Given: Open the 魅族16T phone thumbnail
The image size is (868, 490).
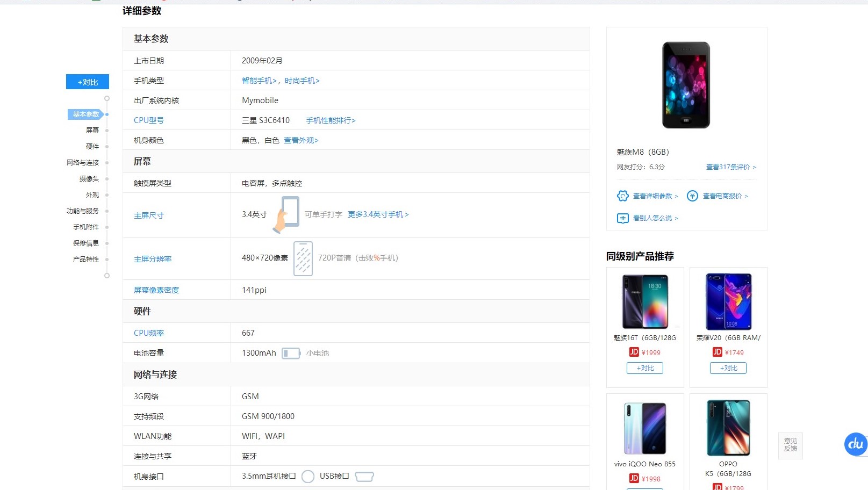Looking at the screenshot, I should pyautogui.click(x=645, y=301).
